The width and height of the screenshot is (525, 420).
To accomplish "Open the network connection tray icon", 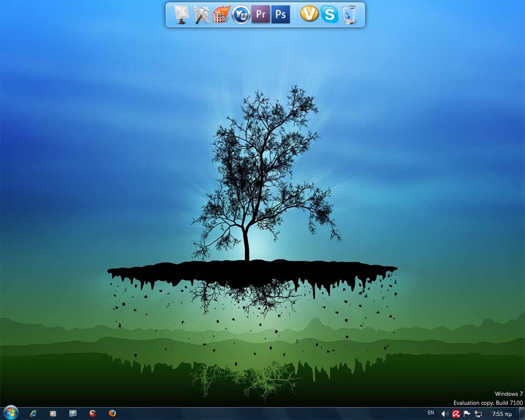I will [x=478, y=414].
